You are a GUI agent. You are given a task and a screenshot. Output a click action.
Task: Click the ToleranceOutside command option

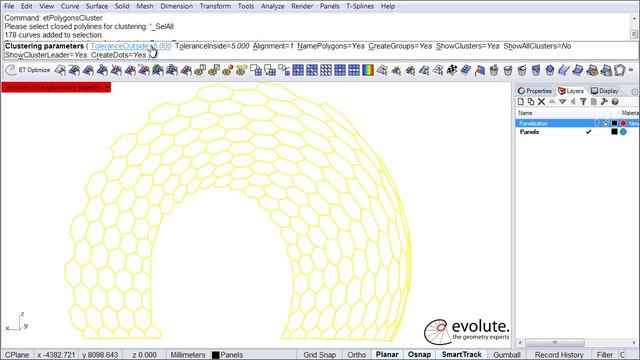click(x=131, y=46)
